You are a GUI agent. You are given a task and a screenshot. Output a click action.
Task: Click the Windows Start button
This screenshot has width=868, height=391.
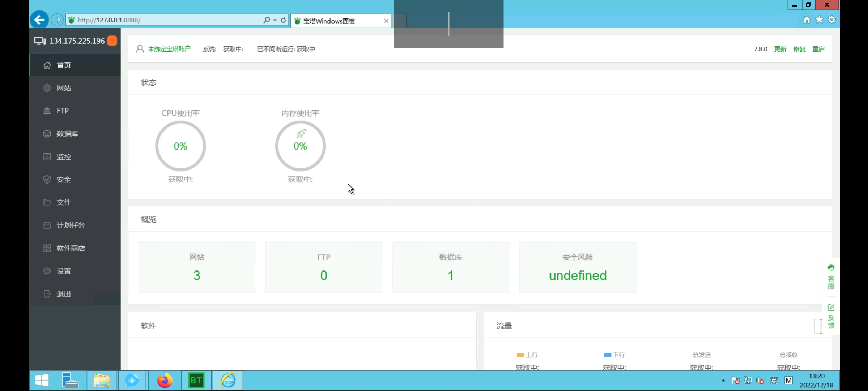click(x=42, y=380)
